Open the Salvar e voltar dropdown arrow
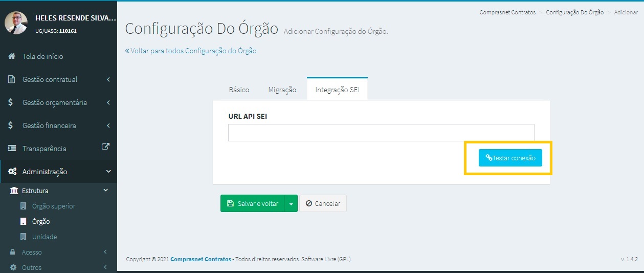The width and height of the screenshot is (644, 273). coord(291,203)
